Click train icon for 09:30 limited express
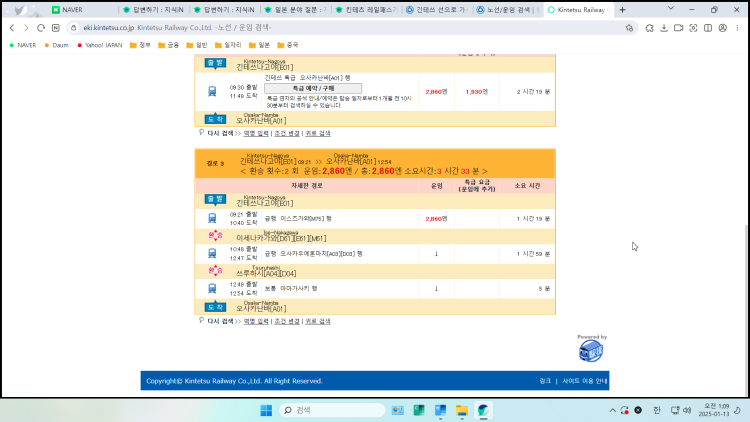The width and height of the screenshot is (750, 422). point(212,91)
